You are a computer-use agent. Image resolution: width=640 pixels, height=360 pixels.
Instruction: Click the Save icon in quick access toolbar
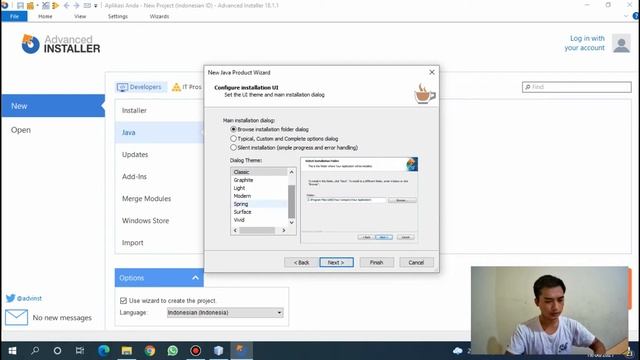pos(20,6)
